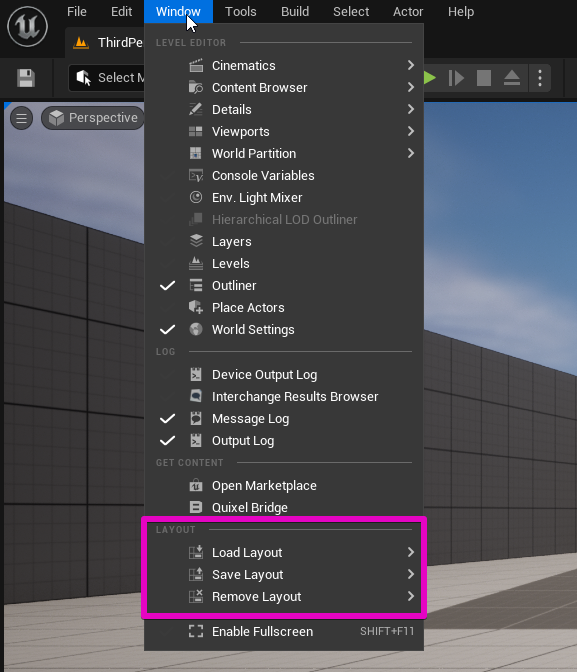Click the Layers stack icon

pos(196,241)
